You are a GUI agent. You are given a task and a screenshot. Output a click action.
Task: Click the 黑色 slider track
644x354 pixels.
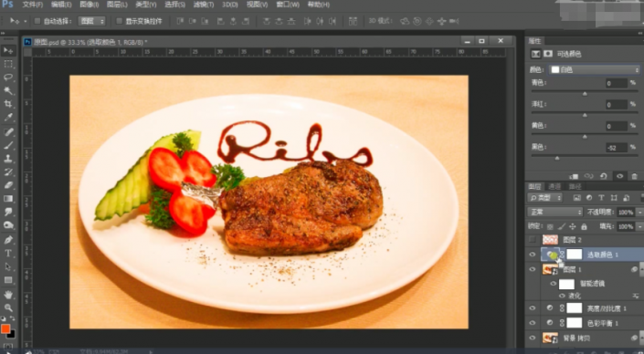tap(585, 158)
